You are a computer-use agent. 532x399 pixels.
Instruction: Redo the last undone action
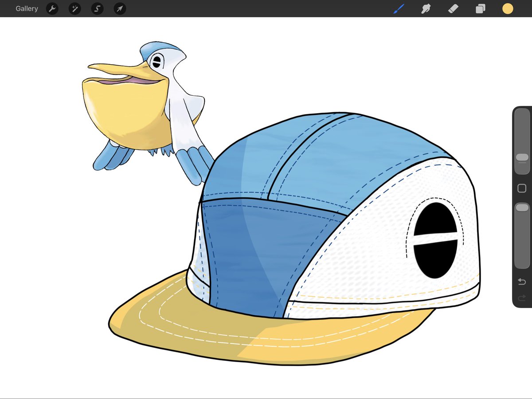(x=522, y=298)
